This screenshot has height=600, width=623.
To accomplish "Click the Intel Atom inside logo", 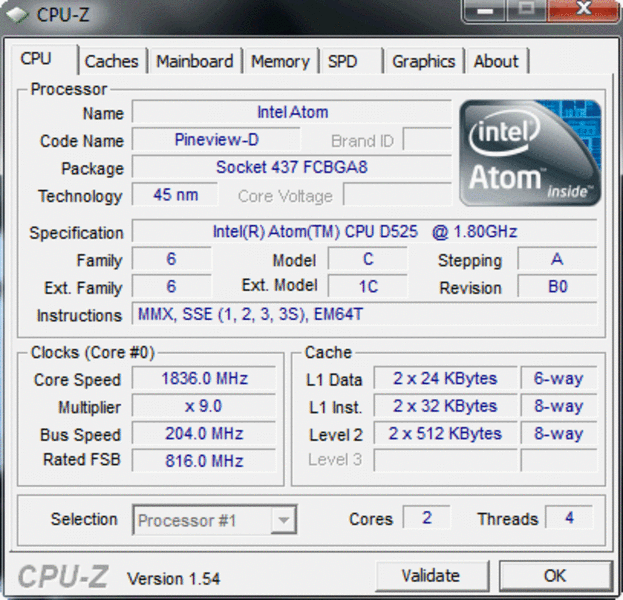I will click(530, 153).
